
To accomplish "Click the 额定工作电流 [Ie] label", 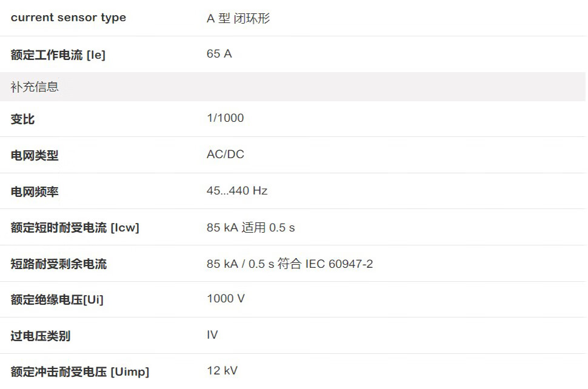I will tap(58, 55).
